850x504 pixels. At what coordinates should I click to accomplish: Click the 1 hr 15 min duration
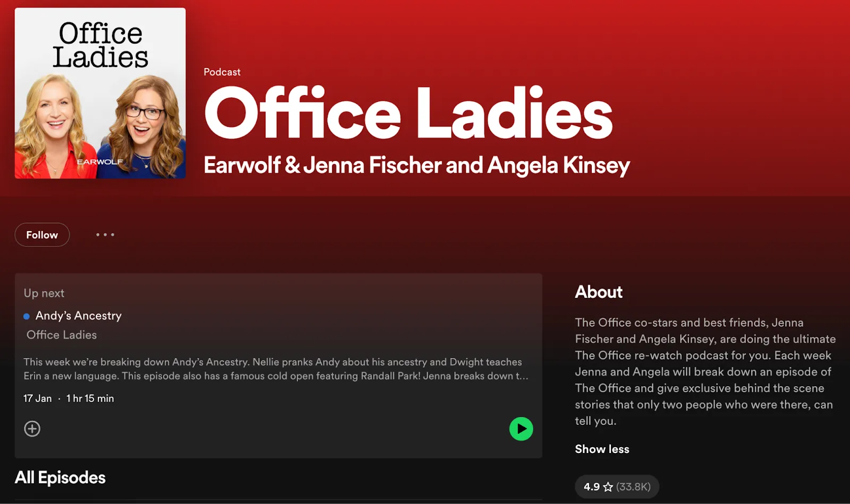click(x=90, y=398)
